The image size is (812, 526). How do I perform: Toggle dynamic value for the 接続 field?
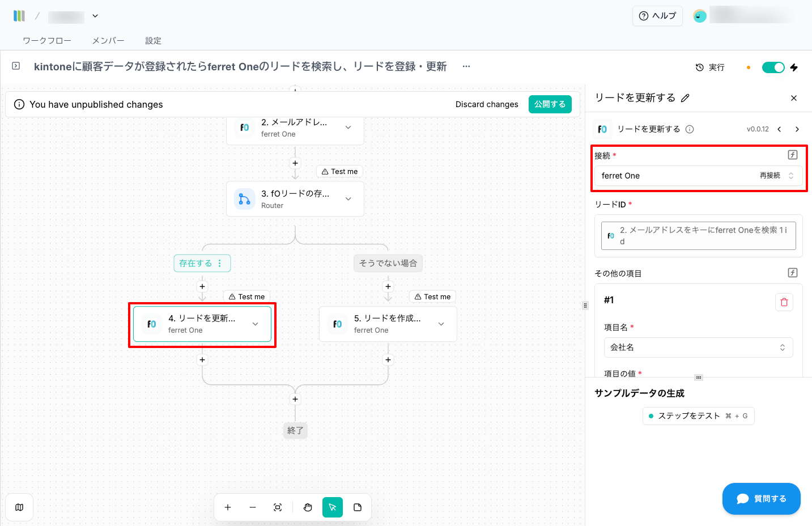pos(793,155)
